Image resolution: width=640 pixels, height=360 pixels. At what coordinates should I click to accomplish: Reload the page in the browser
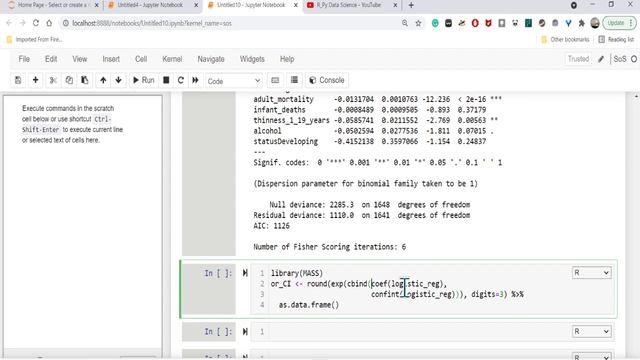36,23
